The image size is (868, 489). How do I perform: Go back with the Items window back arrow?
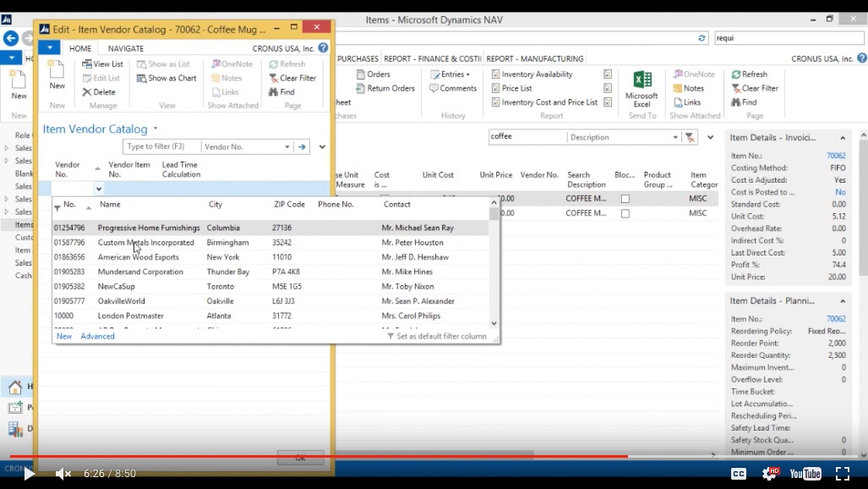(x=10, y=38)
